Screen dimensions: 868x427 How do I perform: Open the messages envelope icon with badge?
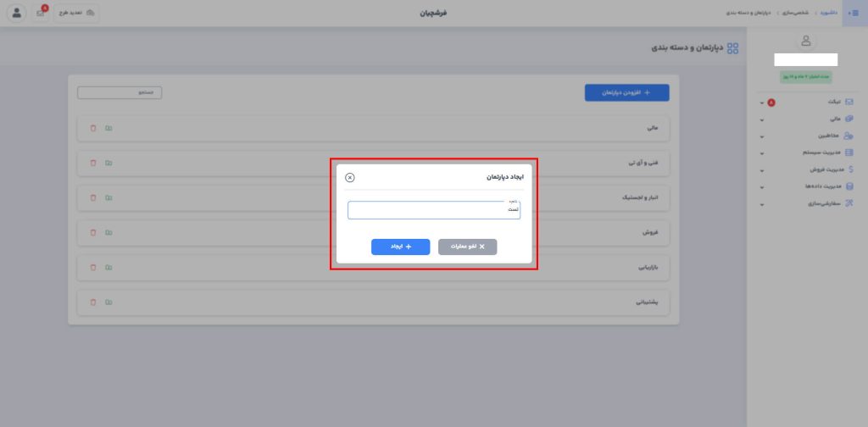(x=40, y=13)
